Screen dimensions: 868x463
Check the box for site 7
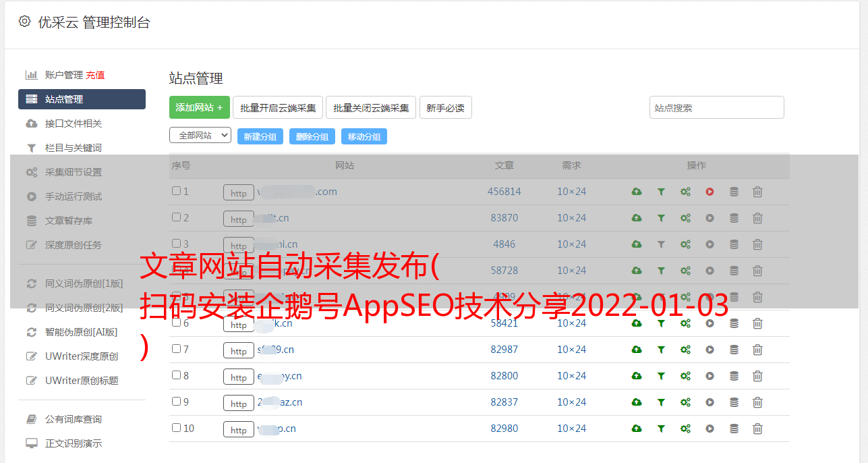(176, 349)
